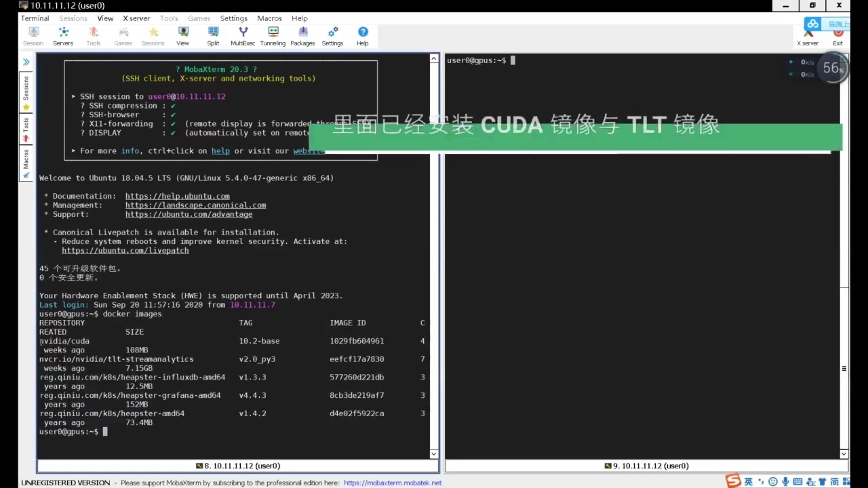Click the left terminal scroll-up arrow
868x488 pixels.
434,59
